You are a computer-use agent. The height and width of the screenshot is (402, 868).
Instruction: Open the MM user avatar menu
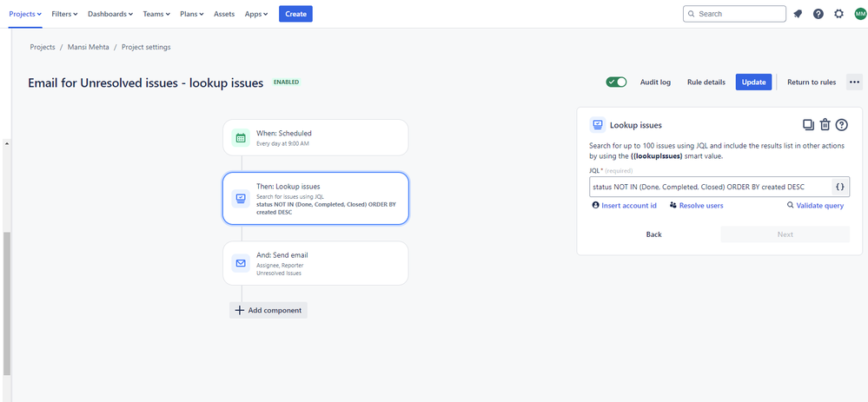[x=859, y=14]
